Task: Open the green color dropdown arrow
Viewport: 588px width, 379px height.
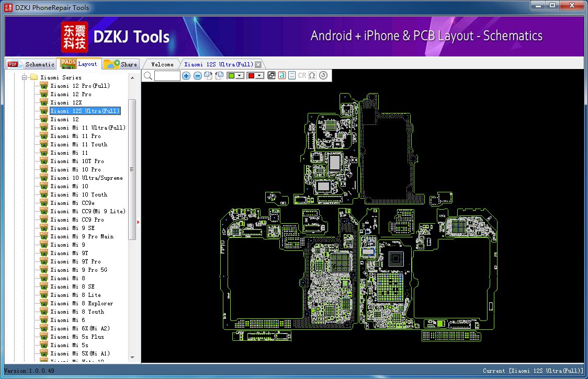Action: point(240,76)
